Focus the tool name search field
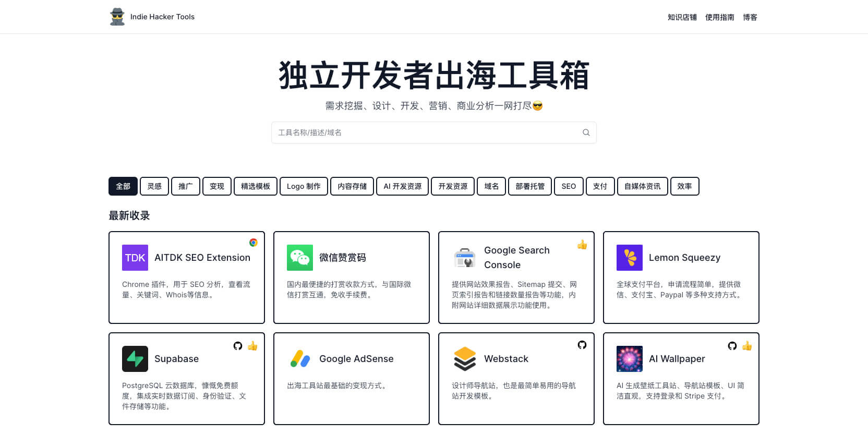 [425, 132]
